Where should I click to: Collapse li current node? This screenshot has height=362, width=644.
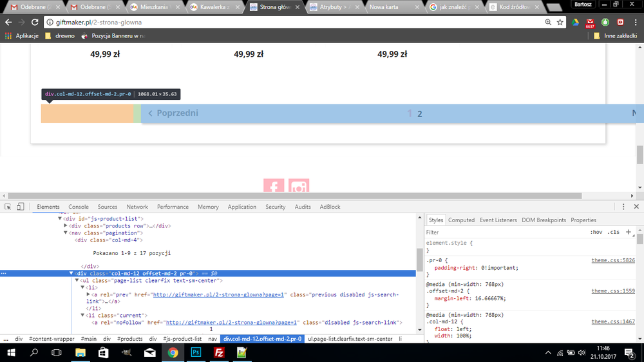pyautogui.click(x=82, y=315)
